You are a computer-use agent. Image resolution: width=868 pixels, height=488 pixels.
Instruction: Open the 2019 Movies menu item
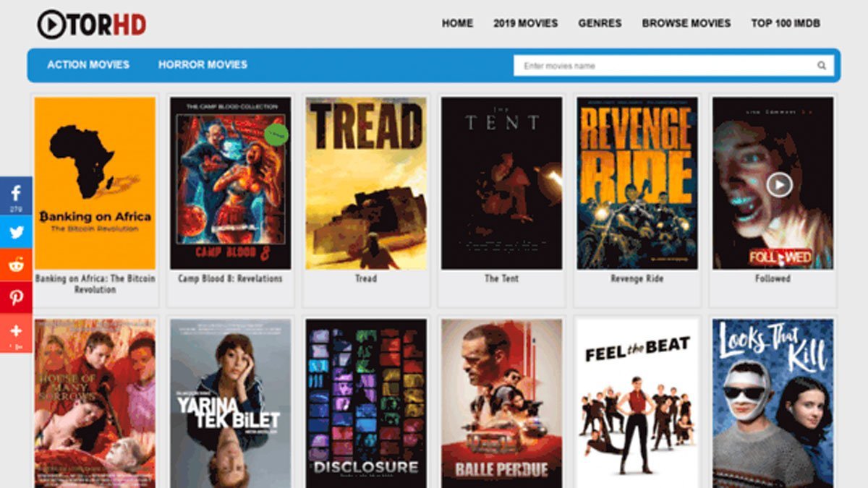tap(525, 23)
